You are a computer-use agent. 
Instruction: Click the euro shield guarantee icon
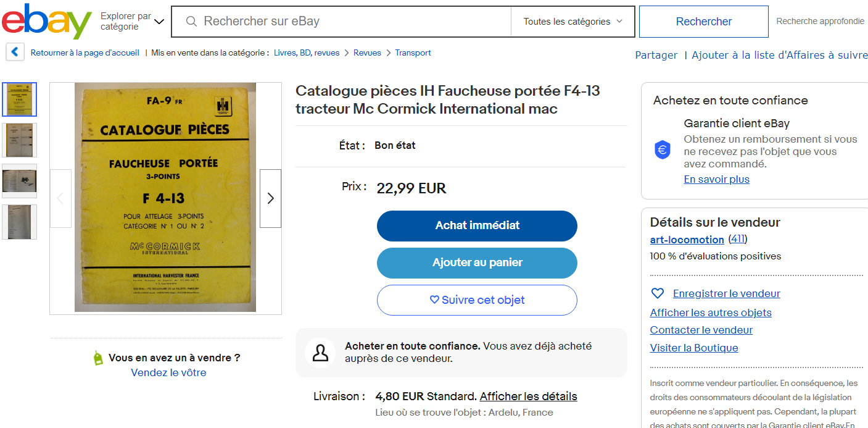coord(663,149)
